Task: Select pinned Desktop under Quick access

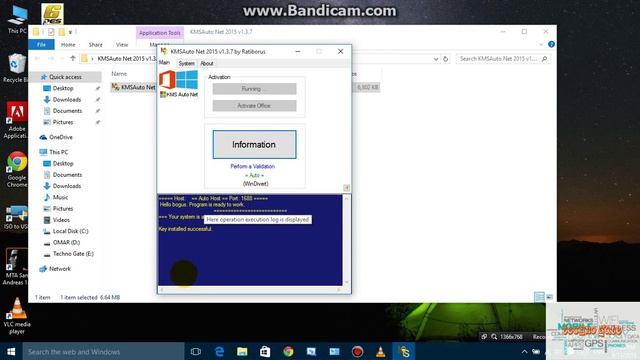Action: tap(63, 88)
